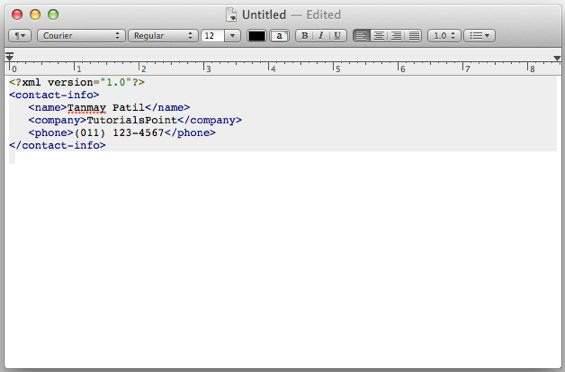Viewport: 565px width, 372px height.
Task: Center align the text
Action: click(379, 36)
